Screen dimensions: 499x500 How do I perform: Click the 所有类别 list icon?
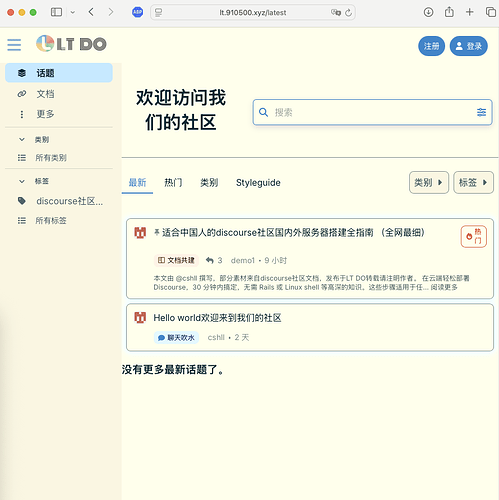22,158
